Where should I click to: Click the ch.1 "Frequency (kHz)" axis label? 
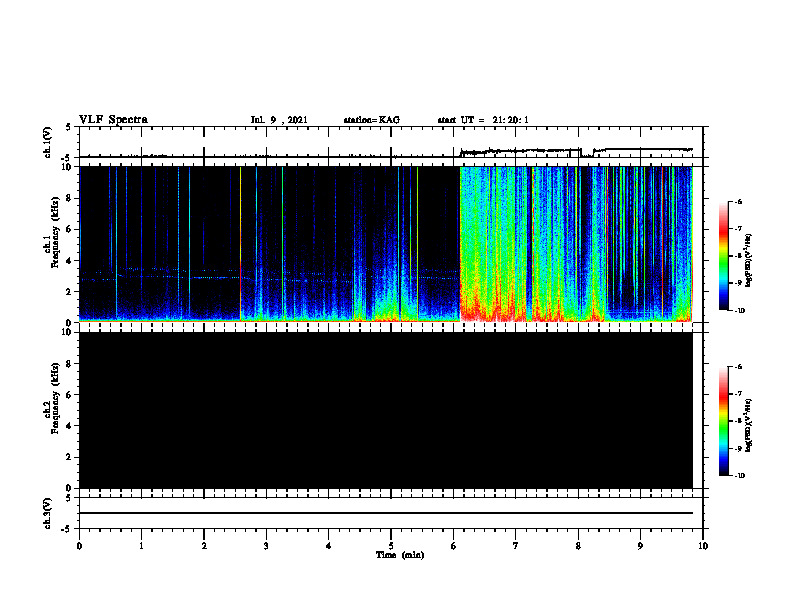[56, 232]
